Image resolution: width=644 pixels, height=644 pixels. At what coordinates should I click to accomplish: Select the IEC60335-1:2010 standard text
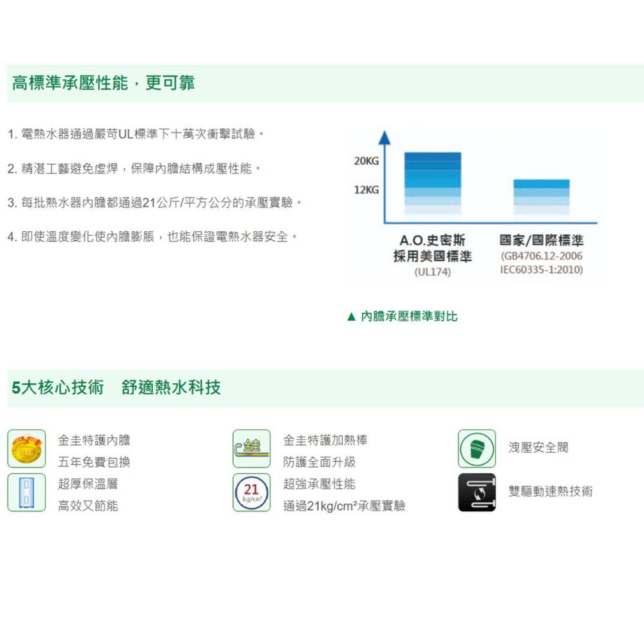[x=543, y=268]
